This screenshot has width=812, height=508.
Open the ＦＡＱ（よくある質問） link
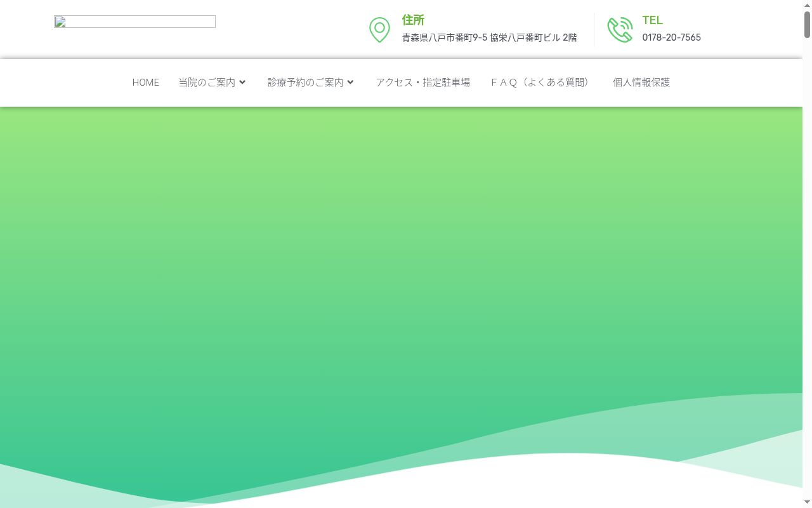[x=542, y=83]
